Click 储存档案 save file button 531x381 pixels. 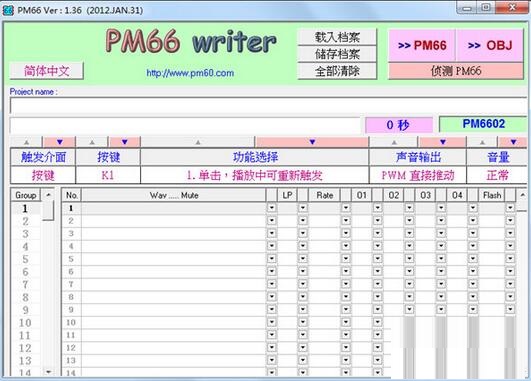coord(337,54)
